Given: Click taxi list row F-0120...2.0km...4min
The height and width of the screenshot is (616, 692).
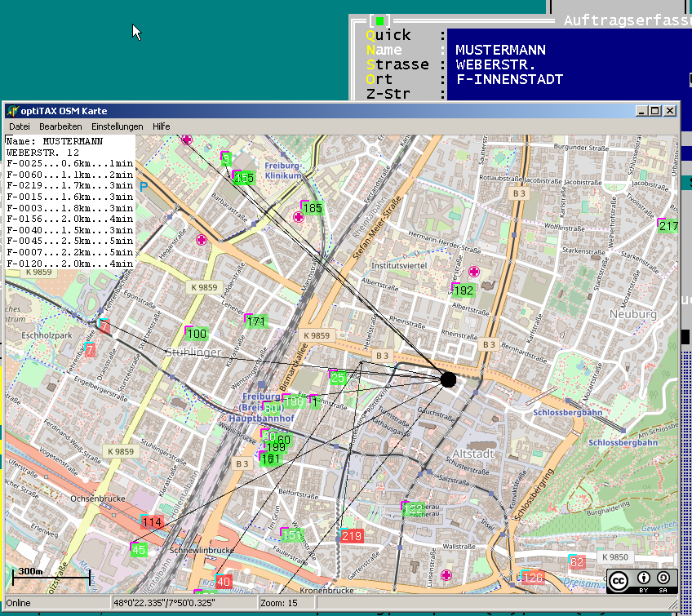Looking at the screenshot, I should pos(69,264).
